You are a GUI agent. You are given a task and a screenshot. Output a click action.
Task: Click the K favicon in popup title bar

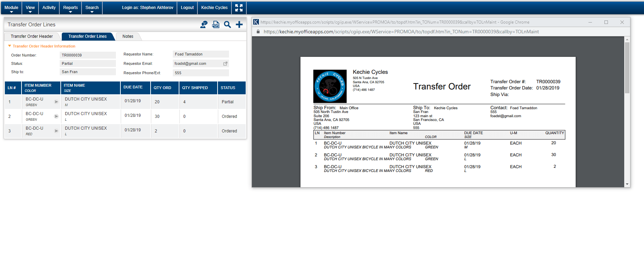point(256,22)
